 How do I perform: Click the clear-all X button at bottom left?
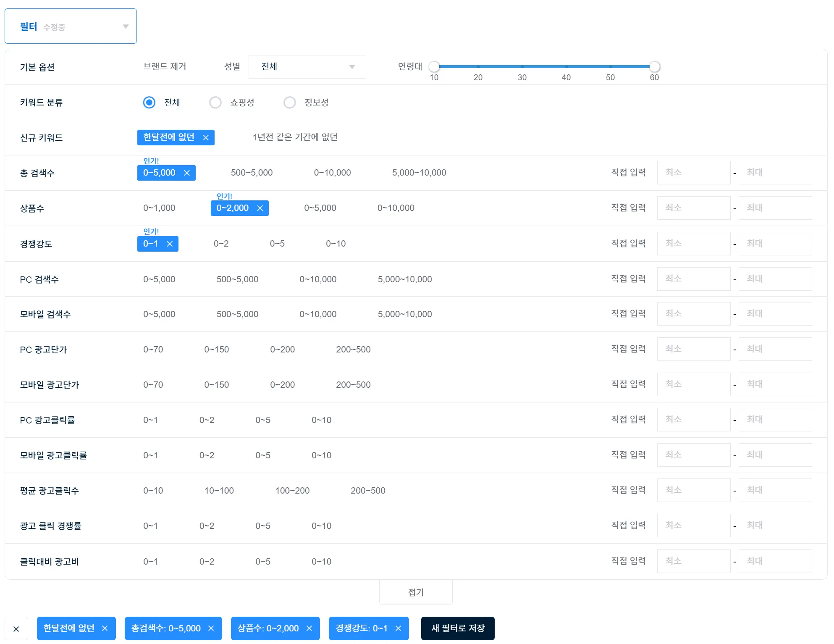pos(16,629)
